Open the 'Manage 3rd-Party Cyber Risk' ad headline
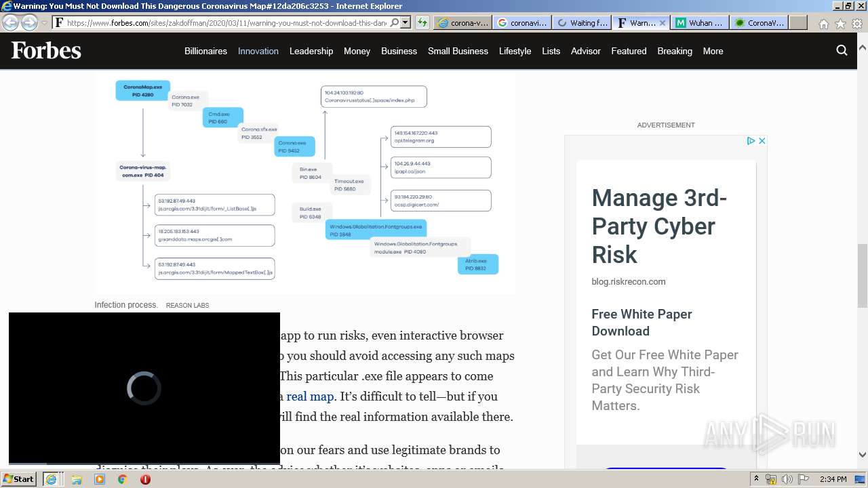 click(x=659, y=226)
